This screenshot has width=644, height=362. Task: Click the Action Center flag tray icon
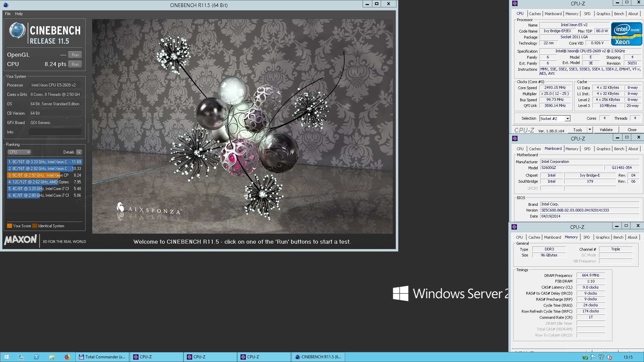(x=593, y=357)
